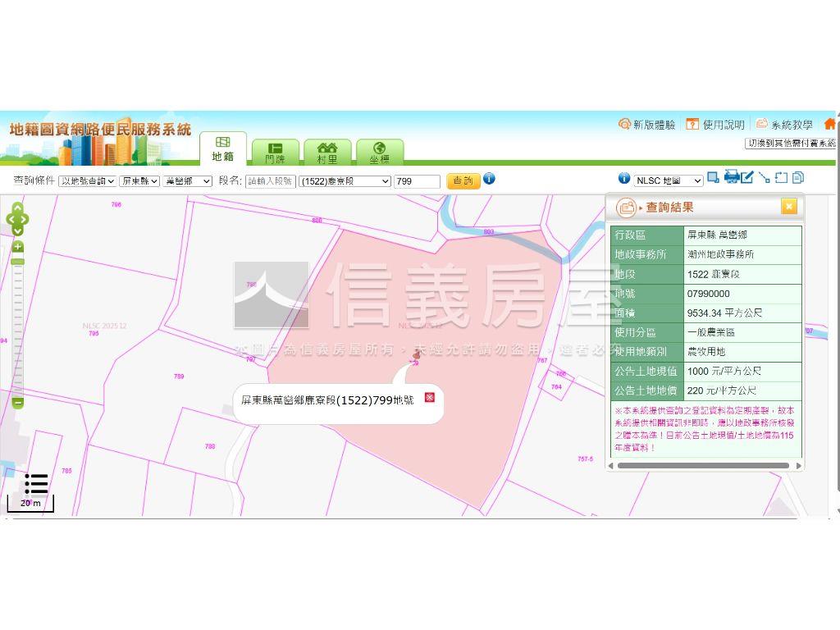Screen dimensions: 840x630
Task: Pan the map right with right arrow
Action: (25, 219)
